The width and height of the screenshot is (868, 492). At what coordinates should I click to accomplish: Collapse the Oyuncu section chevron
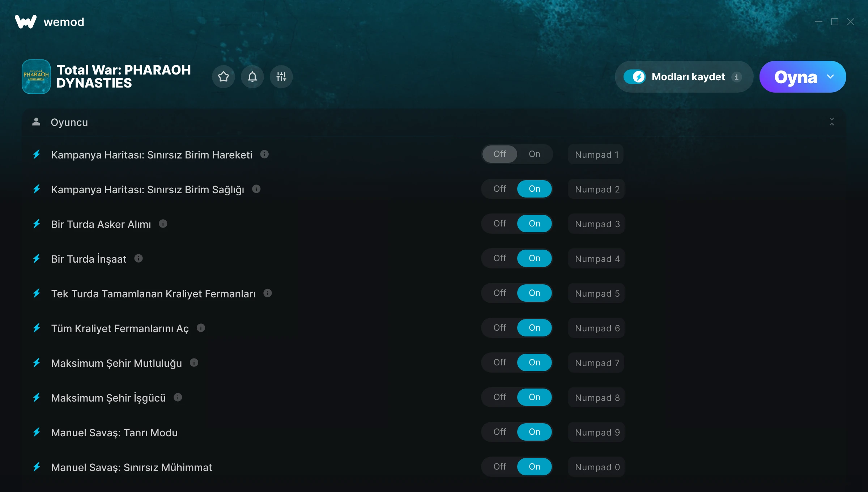click(831, 122)
